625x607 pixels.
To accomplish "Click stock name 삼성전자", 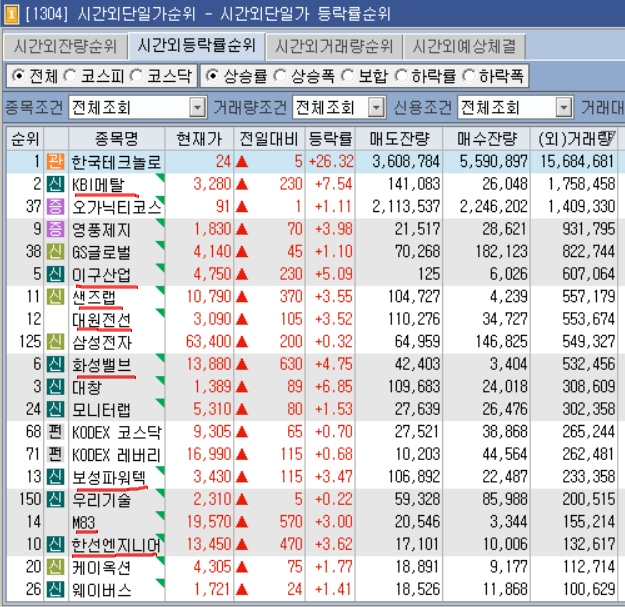I will coord(102,342).
